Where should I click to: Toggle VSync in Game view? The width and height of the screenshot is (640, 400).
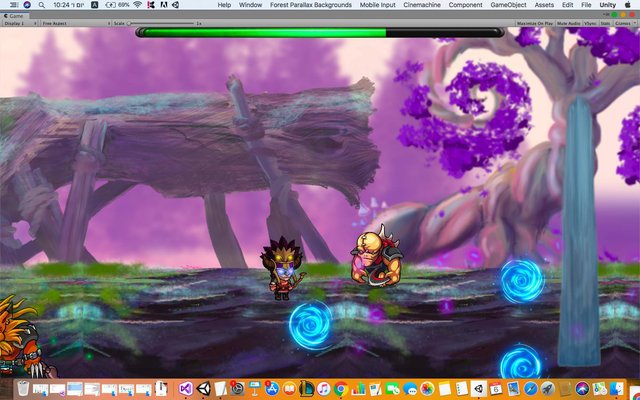pos(590,24)
